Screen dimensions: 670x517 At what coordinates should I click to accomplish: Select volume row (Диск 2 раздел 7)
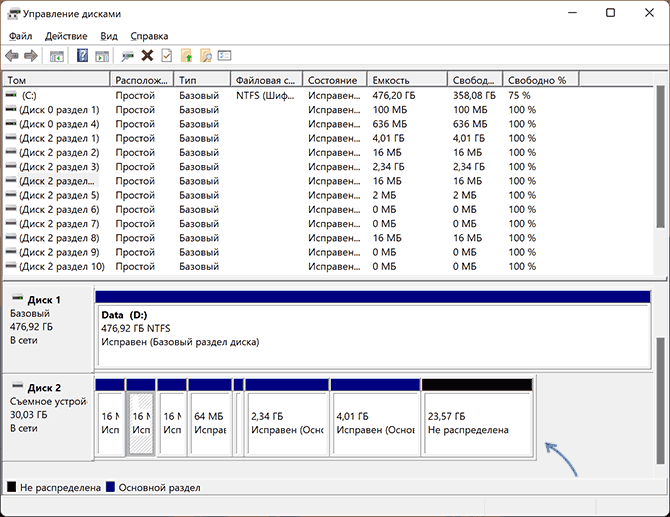coord(328,223)
